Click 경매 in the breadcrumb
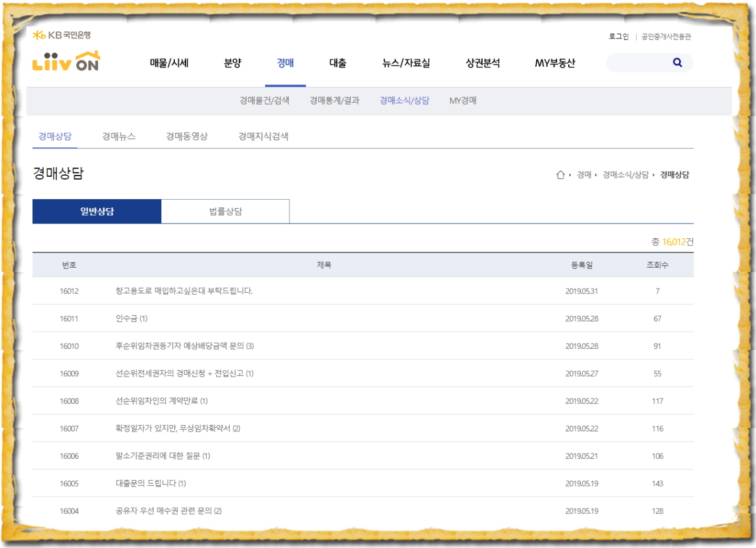This screenshot has height=548, width=756. pos(584,175)
